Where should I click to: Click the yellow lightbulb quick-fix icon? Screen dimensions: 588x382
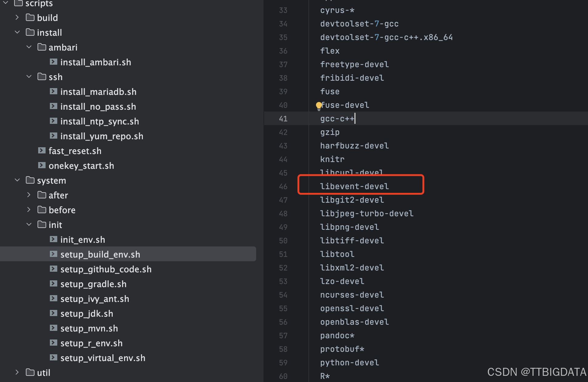319,106
